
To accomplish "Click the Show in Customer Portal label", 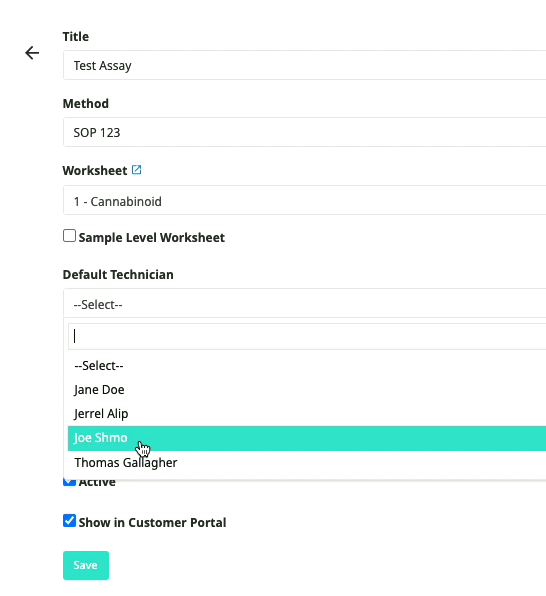I will pos(152,523).
